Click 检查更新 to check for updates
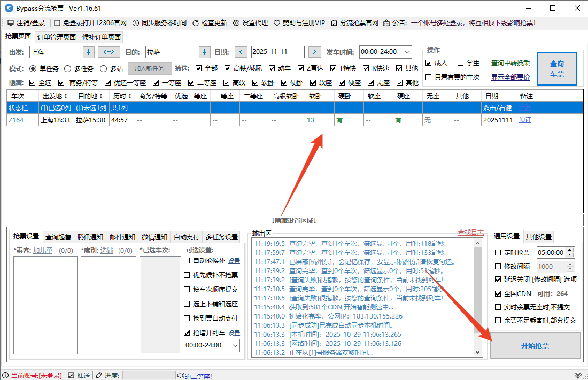The image size is (588, 380). click(x=210, y=23)
